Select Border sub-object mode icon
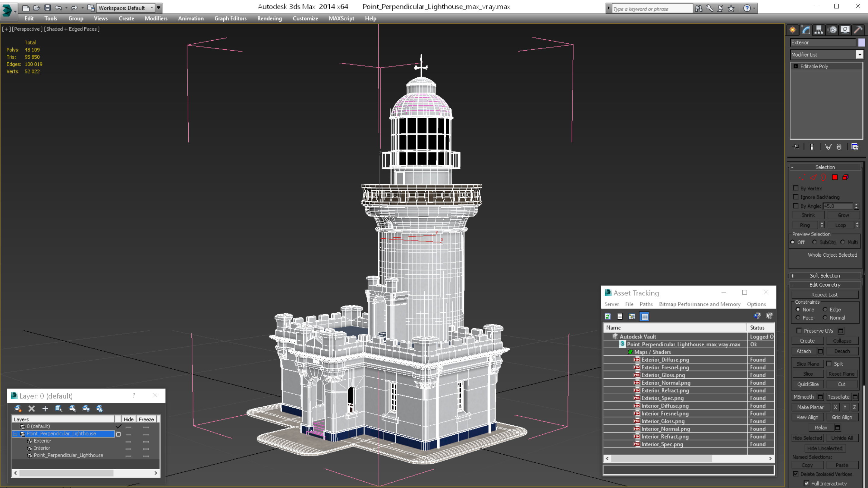The width and height of the screenshot is (868, 488). tap(824, 177)
